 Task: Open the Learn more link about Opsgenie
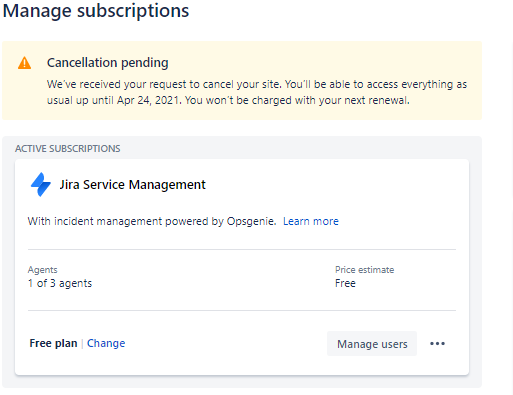tap(311, 221)
